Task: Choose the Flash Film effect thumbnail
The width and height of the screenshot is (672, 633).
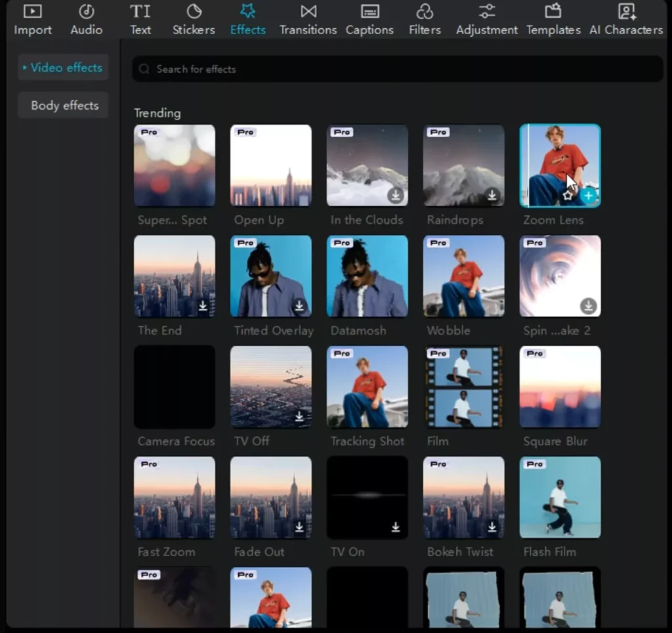Action: 560,497
